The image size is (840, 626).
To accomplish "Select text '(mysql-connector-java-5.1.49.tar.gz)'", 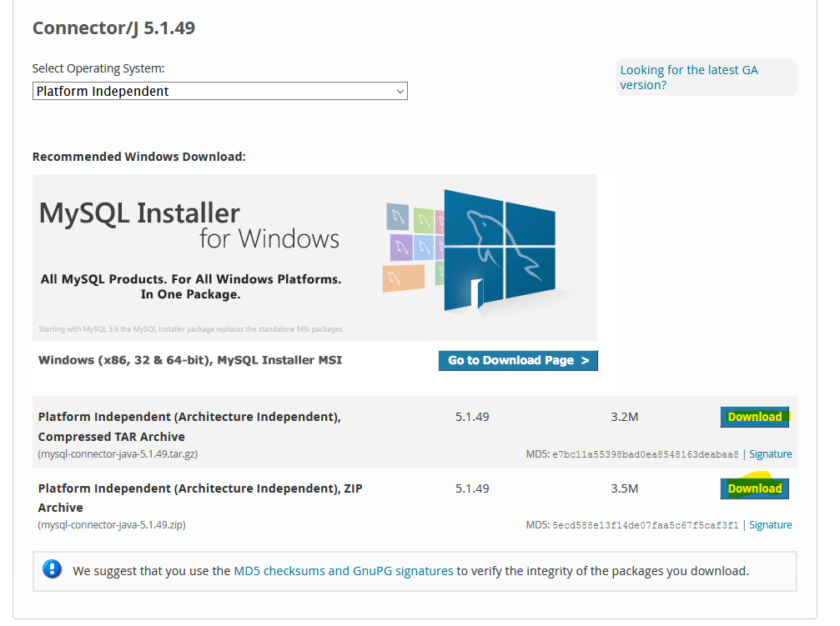I will coord(118,454).
